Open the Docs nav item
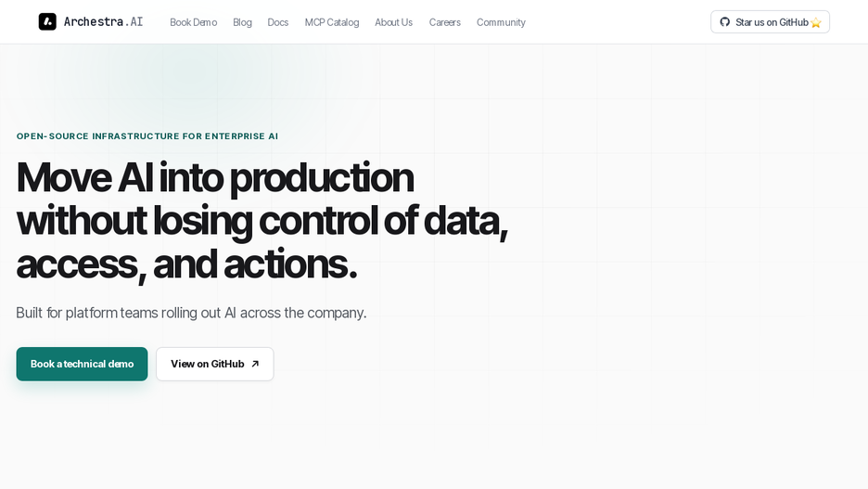 pos(278,22)
